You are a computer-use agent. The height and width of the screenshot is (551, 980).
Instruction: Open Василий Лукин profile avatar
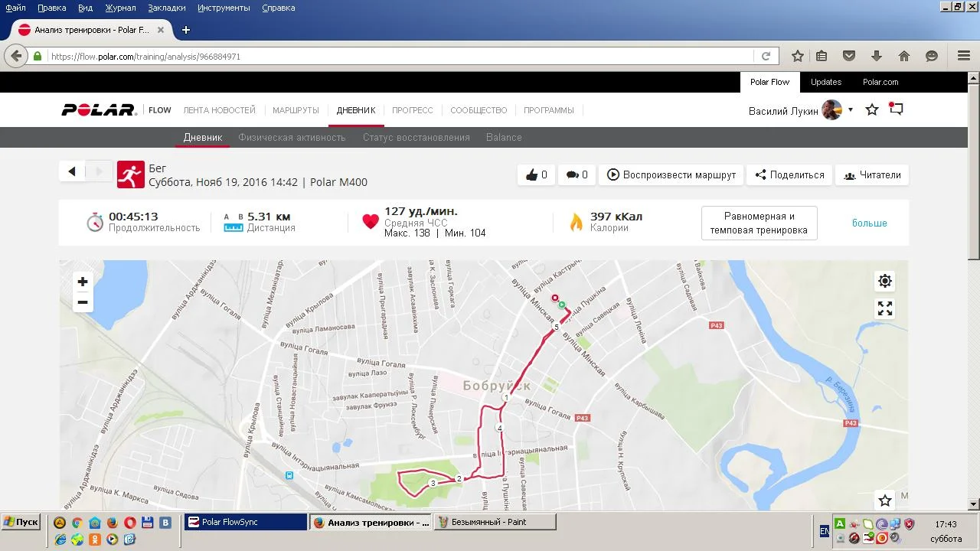831,110
